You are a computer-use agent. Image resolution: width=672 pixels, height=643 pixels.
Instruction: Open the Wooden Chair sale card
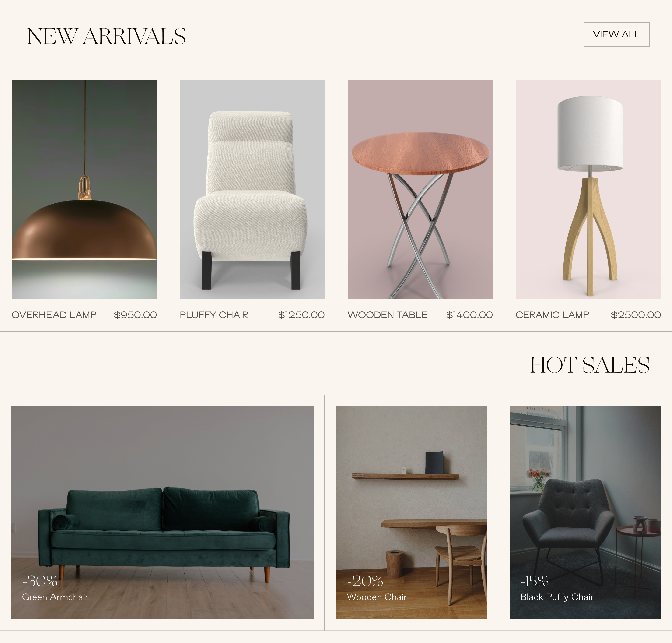point(411,513)
